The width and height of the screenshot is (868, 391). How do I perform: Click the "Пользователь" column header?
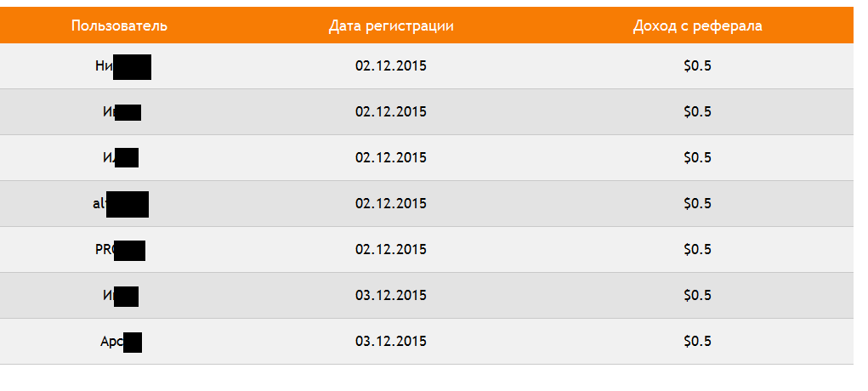click(x=119, y=25)
